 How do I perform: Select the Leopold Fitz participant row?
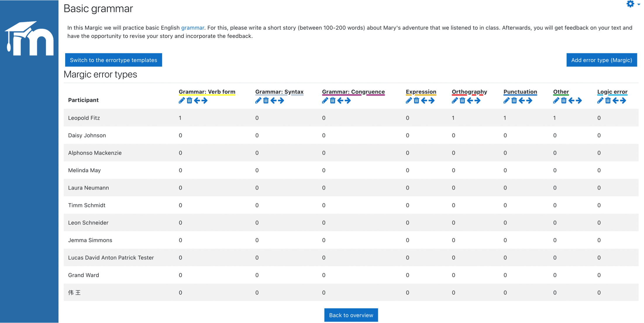click(84, 118)
